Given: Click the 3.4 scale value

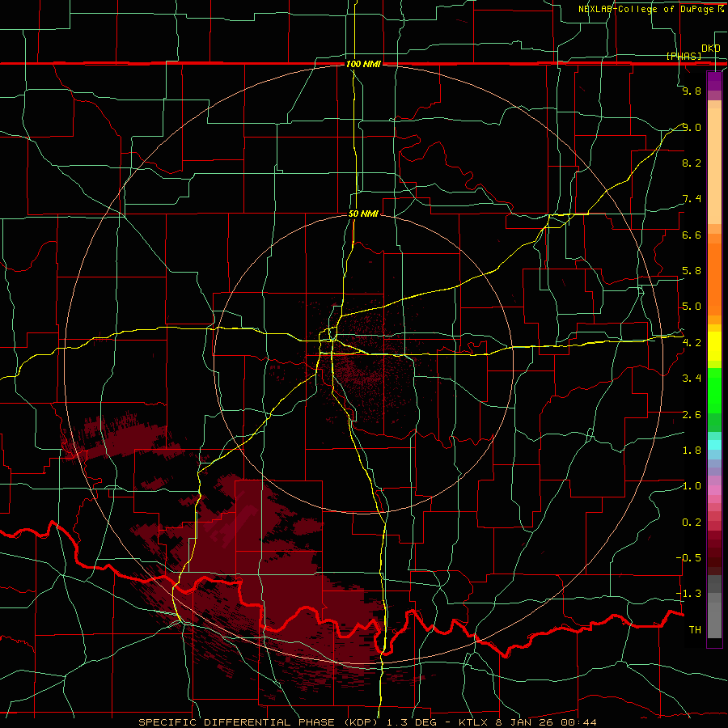Looking at the screenshot, I should (x=692, y=379).
